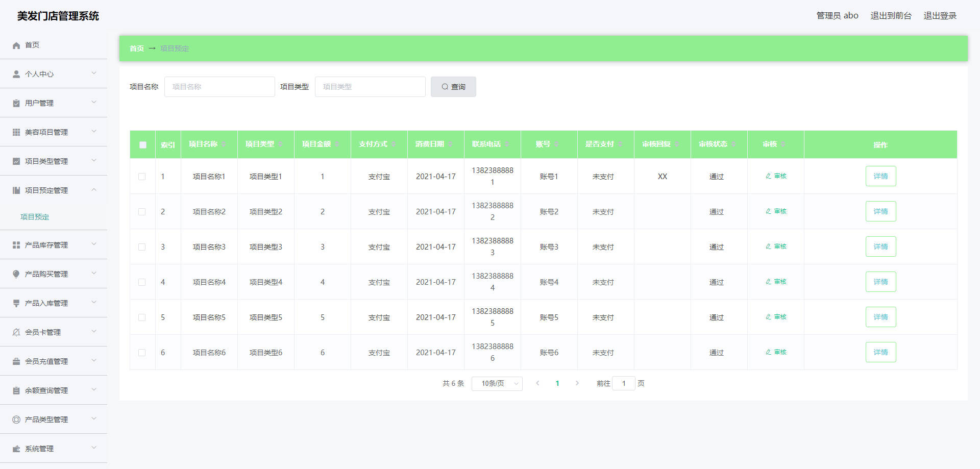The height and width of the screenshot is (469, 980).
Task: Click 退出到前台 link
Action: [891, 16]
